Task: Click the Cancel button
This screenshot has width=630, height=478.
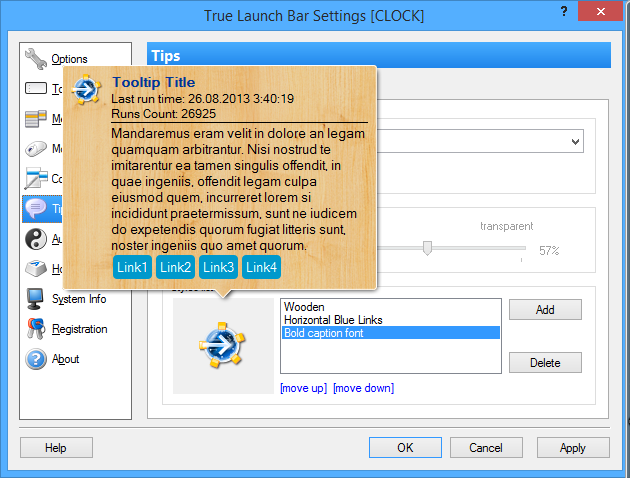Action: pos(486,447)
